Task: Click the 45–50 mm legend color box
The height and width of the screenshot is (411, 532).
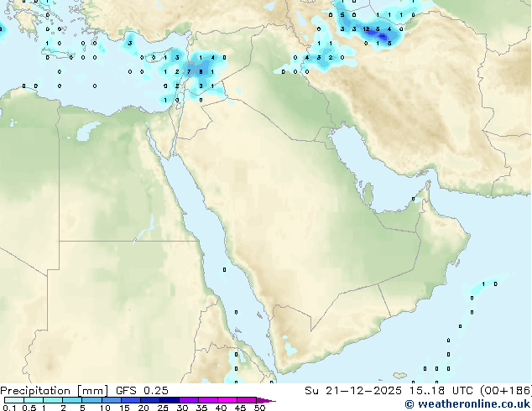Action: tap(247, 400)
